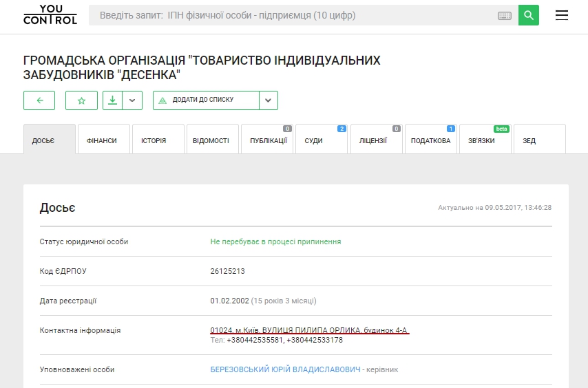The height and width of the screenshot is (388, 588).
Task: Open the hamburger menu
Action: click(562, 15)
